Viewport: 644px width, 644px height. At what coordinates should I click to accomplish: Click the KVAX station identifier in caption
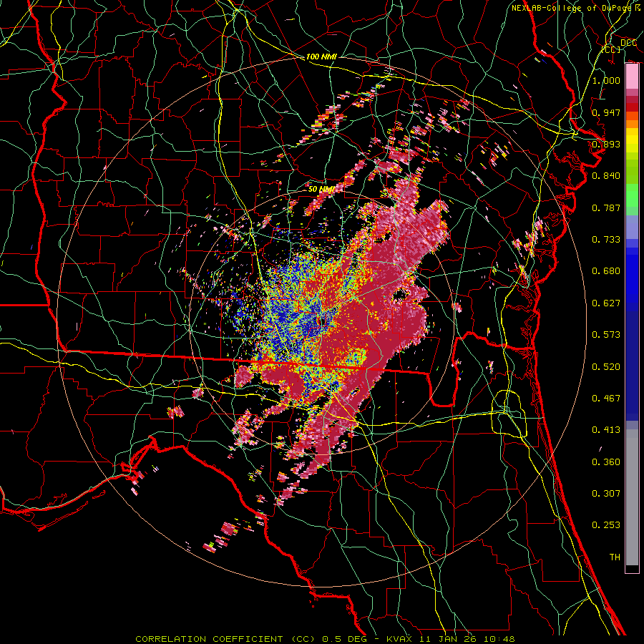tap(401, 639)
